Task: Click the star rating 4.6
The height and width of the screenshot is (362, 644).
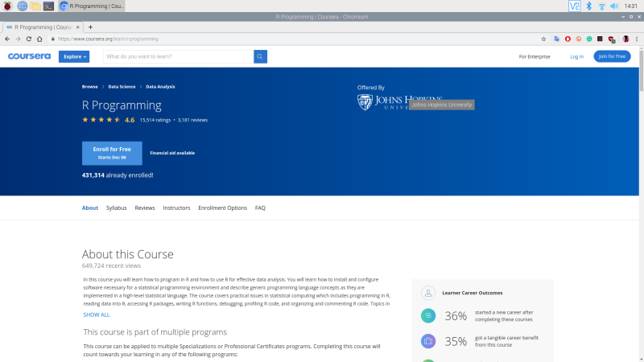Action: tap(108, 120)
